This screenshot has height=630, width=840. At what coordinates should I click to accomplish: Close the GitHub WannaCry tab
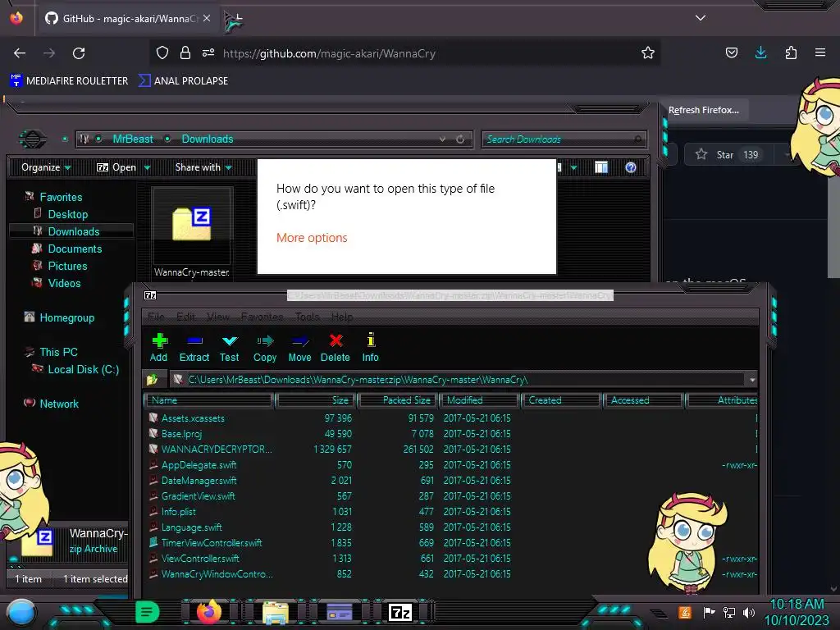point(207,18)
